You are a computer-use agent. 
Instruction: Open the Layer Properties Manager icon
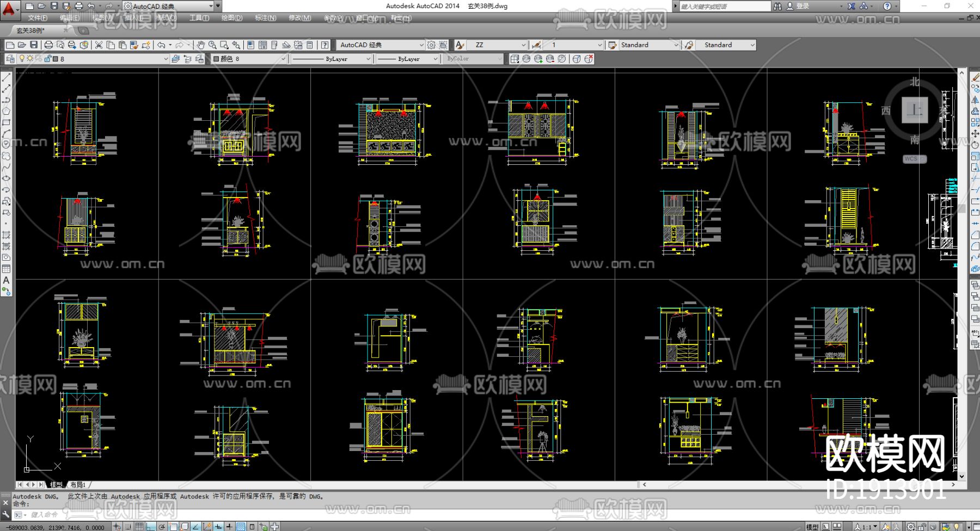point(10,59)
